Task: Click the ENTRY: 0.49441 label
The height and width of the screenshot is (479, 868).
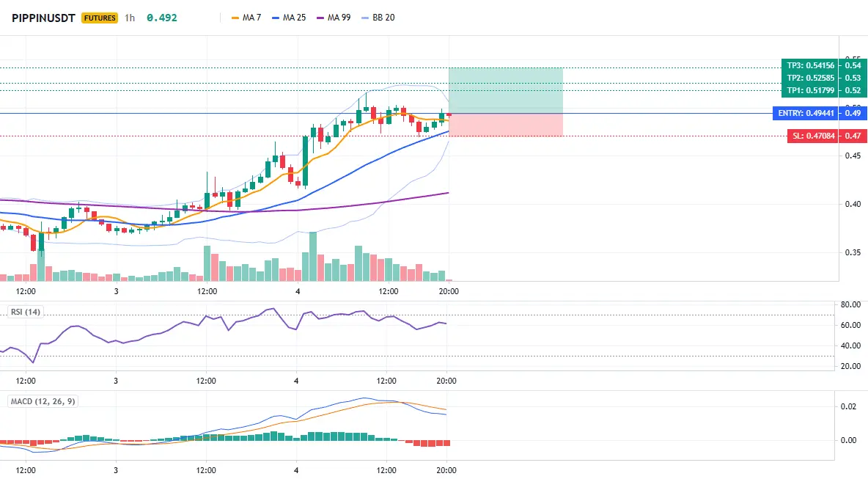Action: point(806,113)
